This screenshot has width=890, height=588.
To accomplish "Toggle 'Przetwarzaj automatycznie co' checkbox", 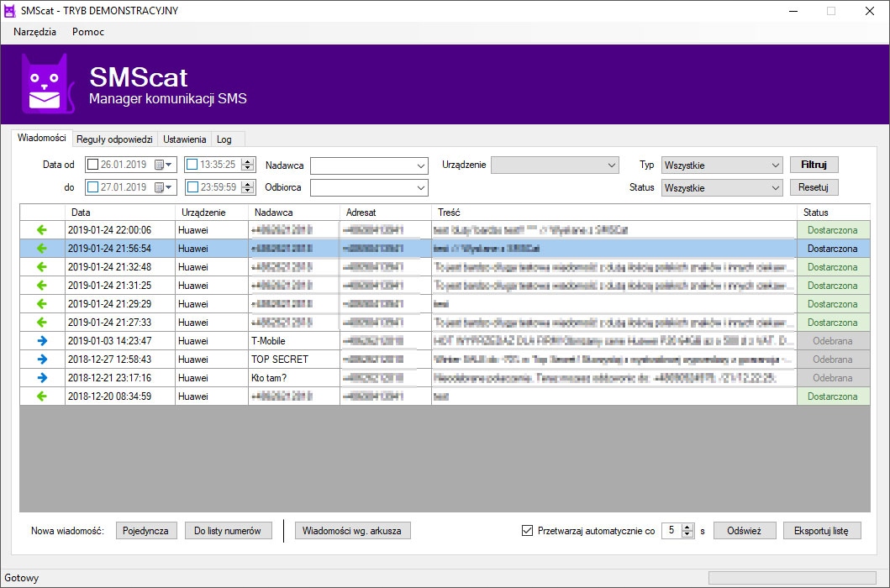I will [x=528, y=531].
